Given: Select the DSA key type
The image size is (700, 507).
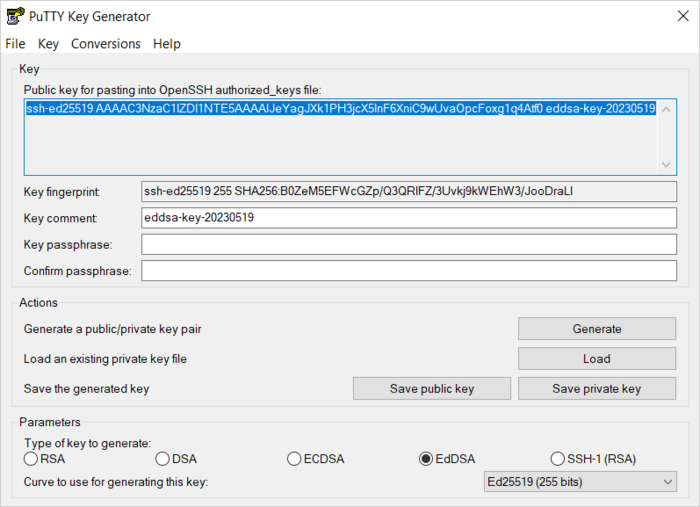Looking at the screenshot, I should 162,459.
